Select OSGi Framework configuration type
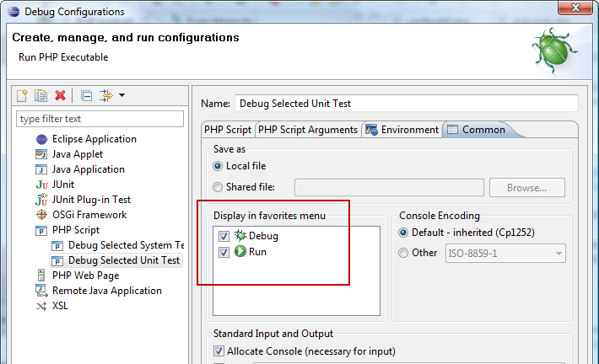This screenshot has width=599, height=364. [89, 215]
